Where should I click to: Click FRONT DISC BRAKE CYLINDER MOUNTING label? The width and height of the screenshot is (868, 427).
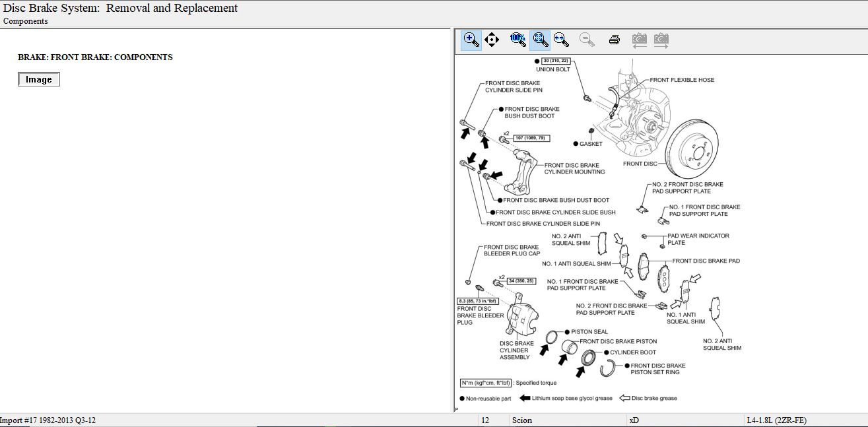point(574,169)
